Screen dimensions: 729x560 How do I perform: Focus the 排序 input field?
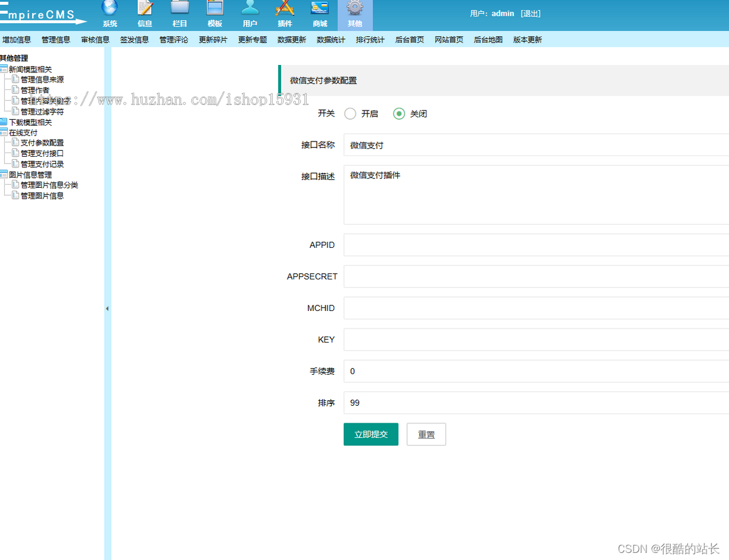[x=536, y=403]
